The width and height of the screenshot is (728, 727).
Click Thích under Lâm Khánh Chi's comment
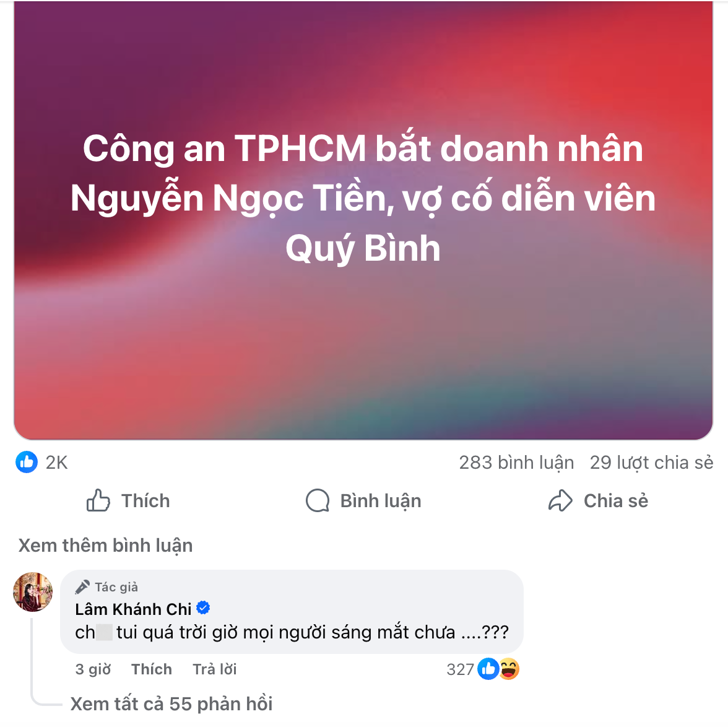click(151, 669)
